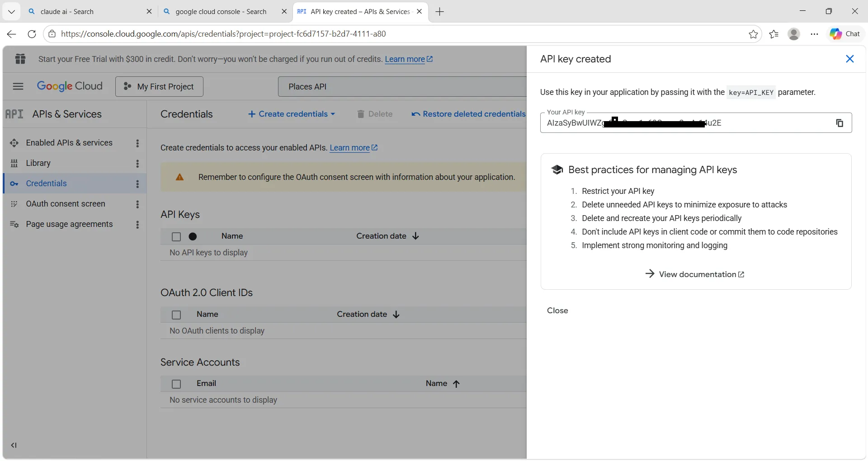Open Copilot Chat in browser
Screen dimensions: 868x461
coord(844,34)
